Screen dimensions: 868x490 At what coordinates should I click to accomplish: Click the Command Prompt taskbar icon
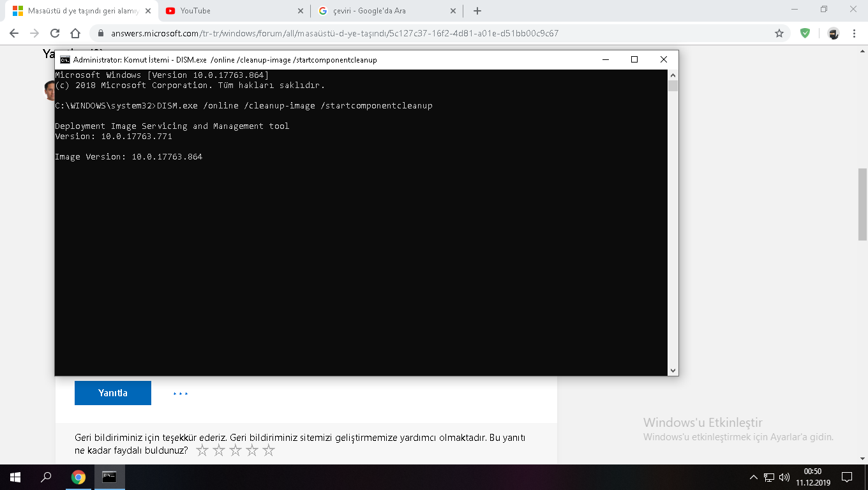[x=110, y=477]
